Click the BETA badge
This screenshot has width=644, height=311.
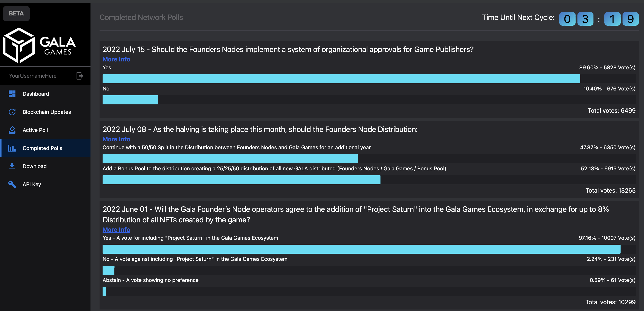[x=16, y=14]
